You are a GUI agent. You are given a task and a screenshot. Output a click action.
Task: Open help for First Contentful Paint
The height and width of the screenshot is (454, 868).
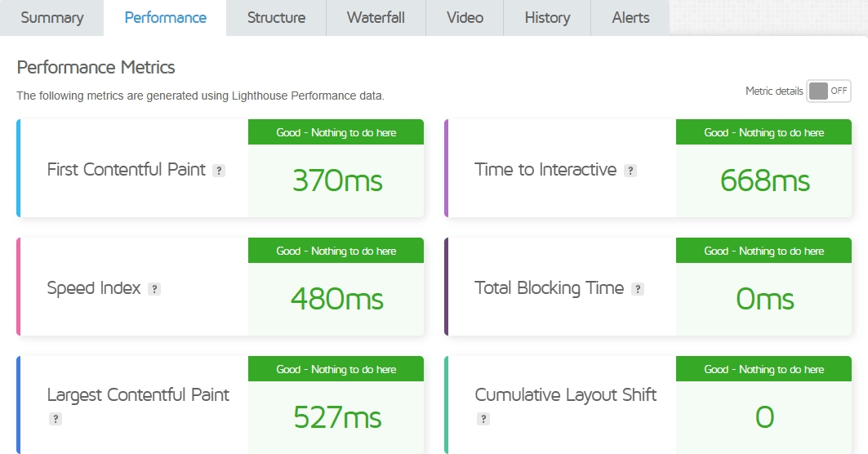click(219, 171)
